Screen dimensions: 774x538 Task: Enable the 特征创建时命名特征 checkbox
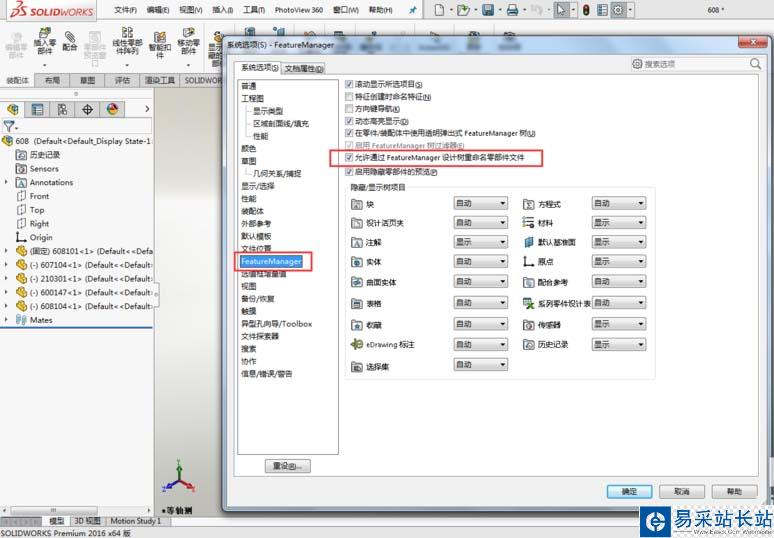click(x=349, y=97)
